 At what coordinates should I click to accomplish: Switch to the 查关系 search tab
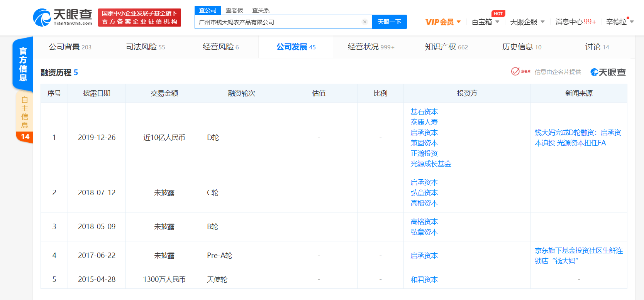point(261,10)
